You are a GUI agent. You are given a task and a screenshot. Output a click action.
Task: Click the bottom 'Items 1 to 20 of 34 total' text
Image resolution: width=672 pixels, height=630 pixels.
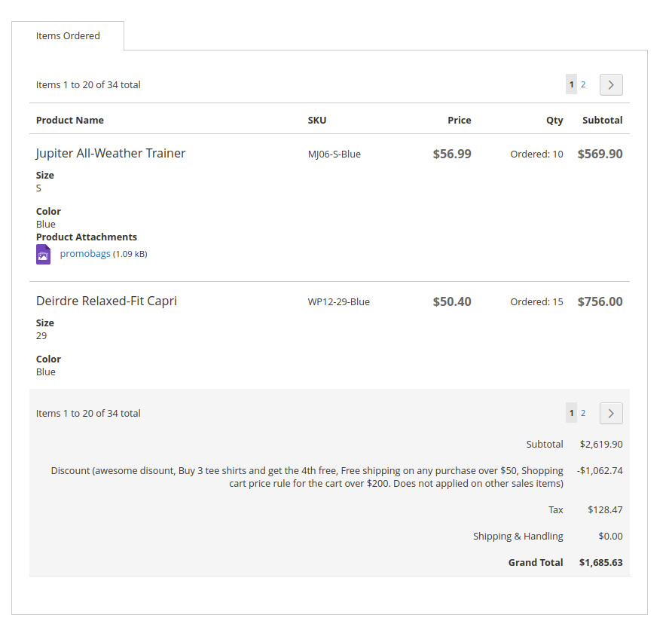(x=88, y=413)
